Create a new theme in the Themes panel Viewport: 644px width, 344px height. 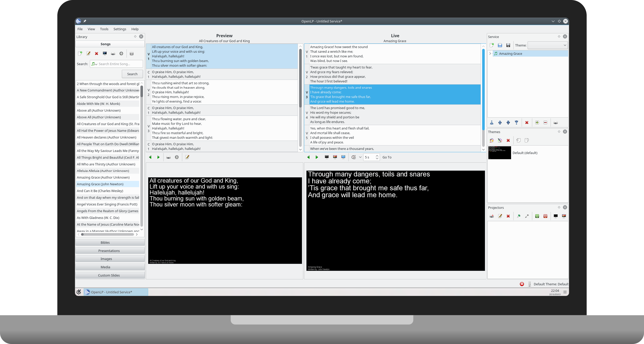point(491,140)
